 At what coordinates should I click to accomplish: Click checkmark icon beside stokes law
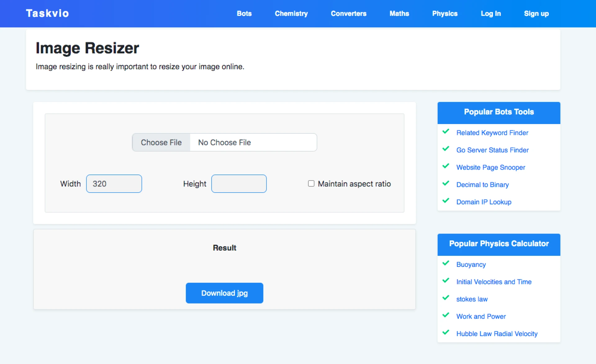coord(446,298)
